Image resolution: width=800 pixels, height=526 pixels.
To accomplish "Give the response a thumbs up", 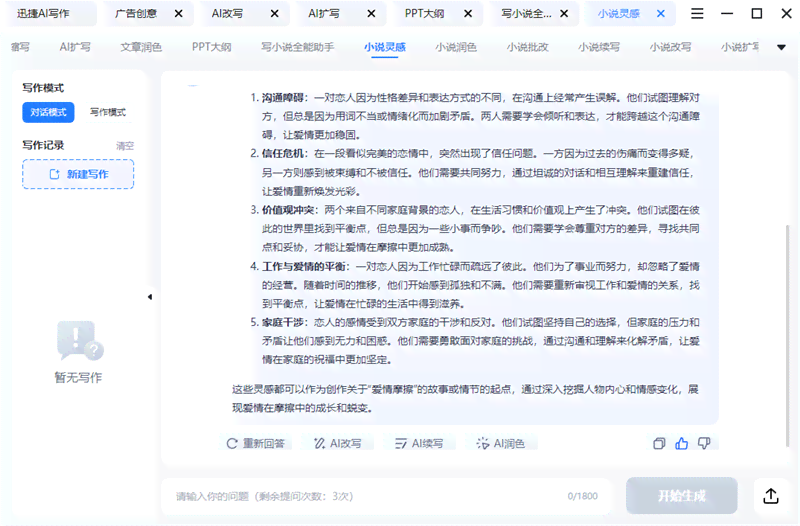I will 682,443.
